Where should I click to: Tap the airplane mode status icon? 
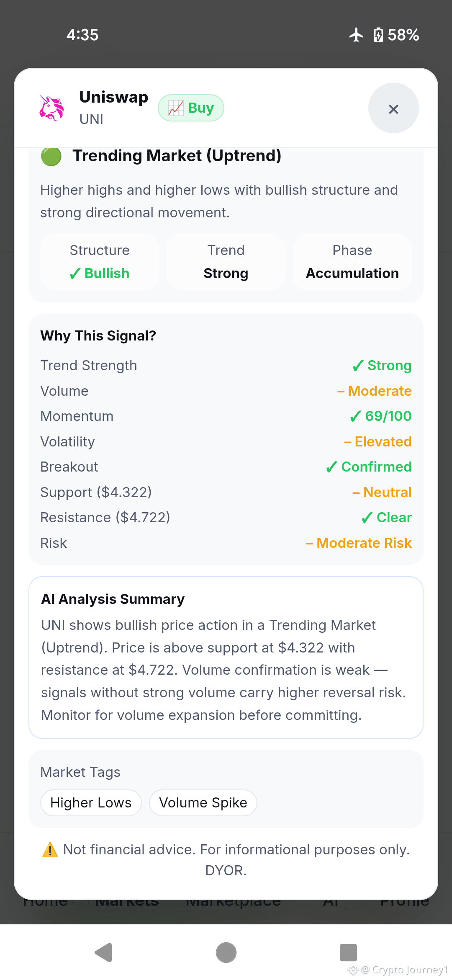click(x=356, y=35)
